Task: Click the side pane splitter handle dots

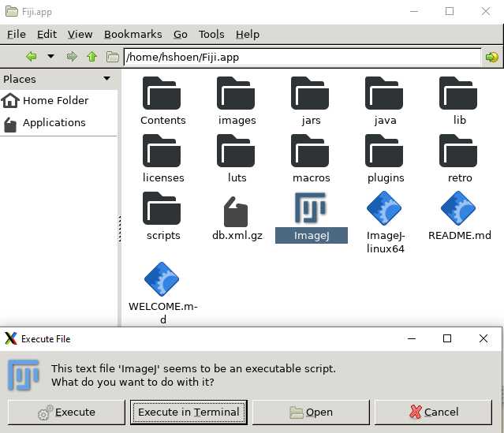Action: (120, 229)
